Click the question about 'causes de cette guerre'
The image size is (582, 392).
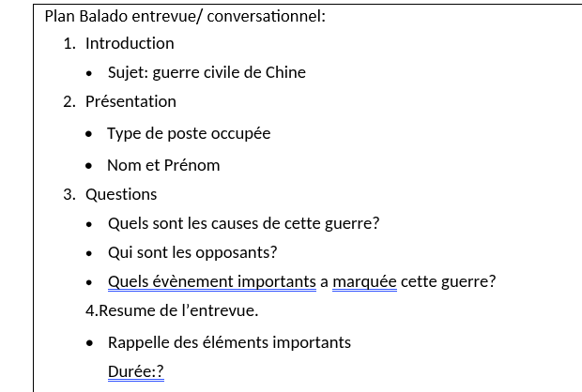click(243, 223)
